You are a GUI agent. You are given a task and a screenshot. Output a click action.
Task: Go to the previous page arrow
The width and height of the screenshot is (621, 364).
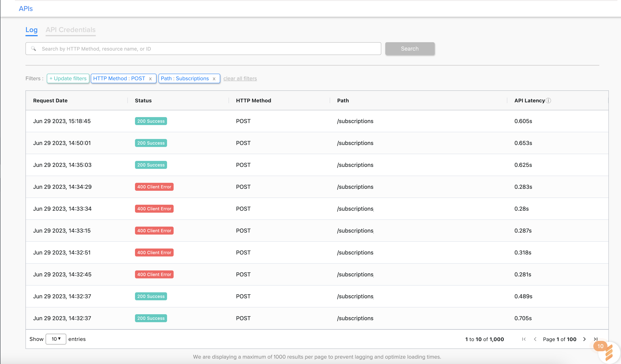pyautogui.click(x=535, y=339)
